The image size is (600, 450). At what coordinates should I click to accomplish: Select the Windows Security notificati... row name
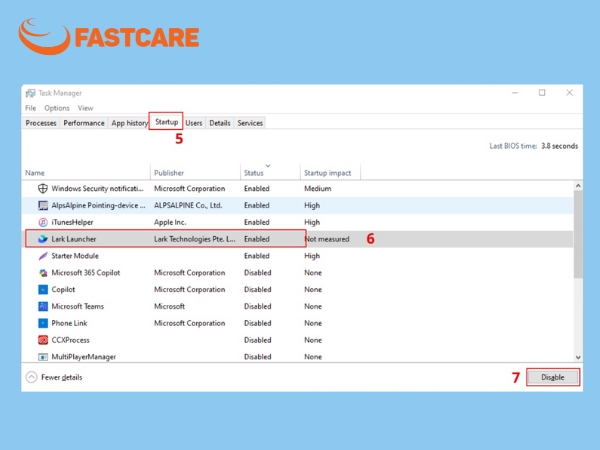[x=97, y=188]
